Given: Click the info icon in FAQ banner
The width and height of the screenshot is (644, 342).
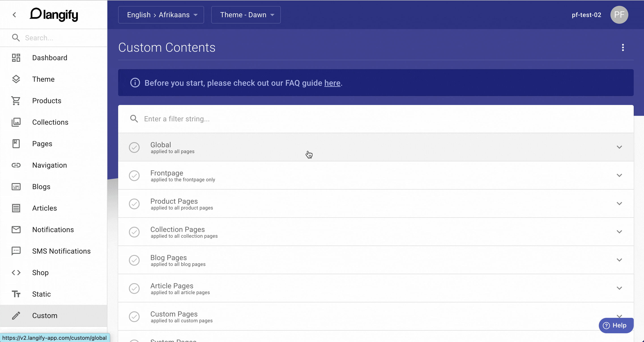Looking at the screenshot, I should [135, 83].
